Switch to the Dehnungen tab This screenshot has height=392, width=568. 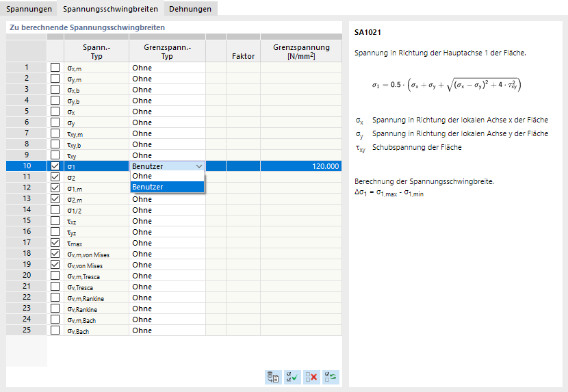(190, 9)
